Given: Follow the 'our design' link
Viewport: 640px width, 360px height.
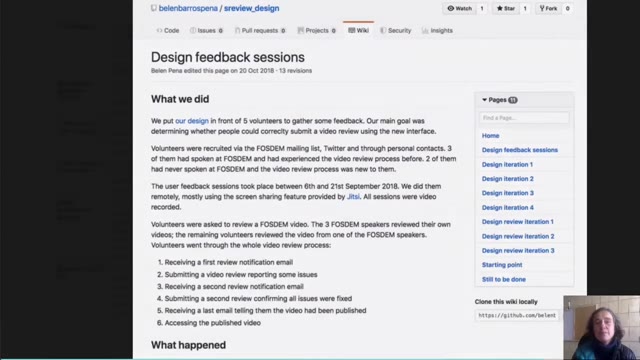Looking at the screenshot, I should pyautogui.click(x=192, y=121).
